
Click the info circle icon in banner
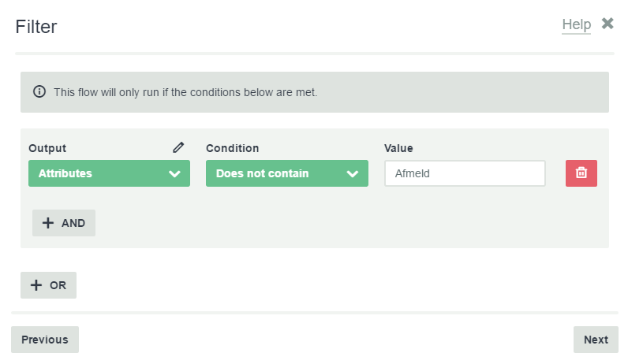(x=39, y=91)
